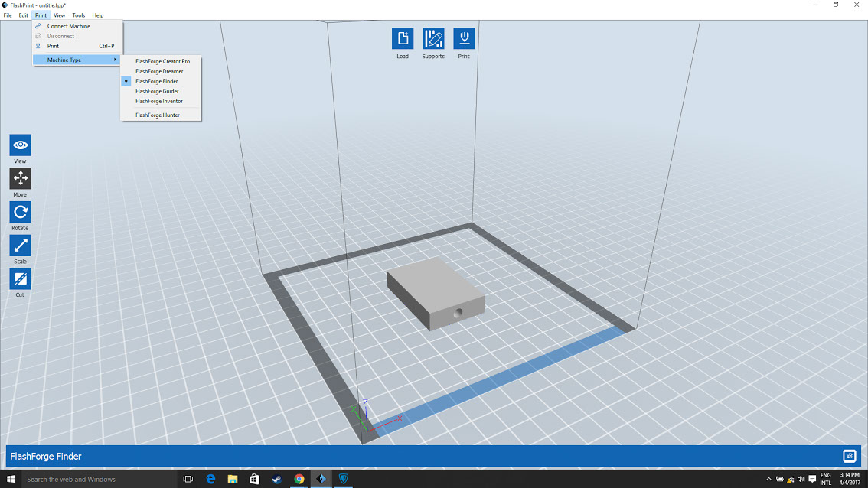Click the Print icon in top toolbar
Image resolution: width=868 pixels, height=488 pixels.
click(464, 39)
